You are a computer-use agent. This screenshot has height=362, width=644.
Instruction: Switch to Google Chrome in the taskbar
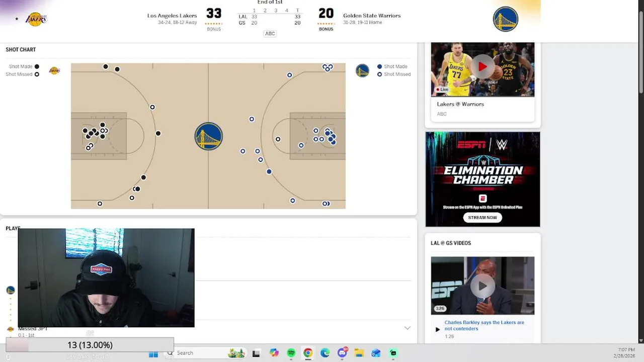pos(308,353)
